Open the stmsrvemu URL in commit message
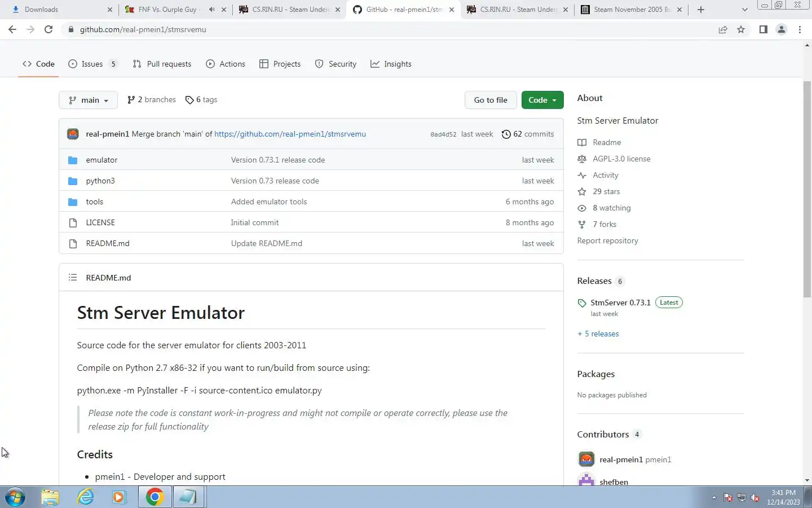The width and height of the screenshot is (812, 508). (x=290, y=134)
